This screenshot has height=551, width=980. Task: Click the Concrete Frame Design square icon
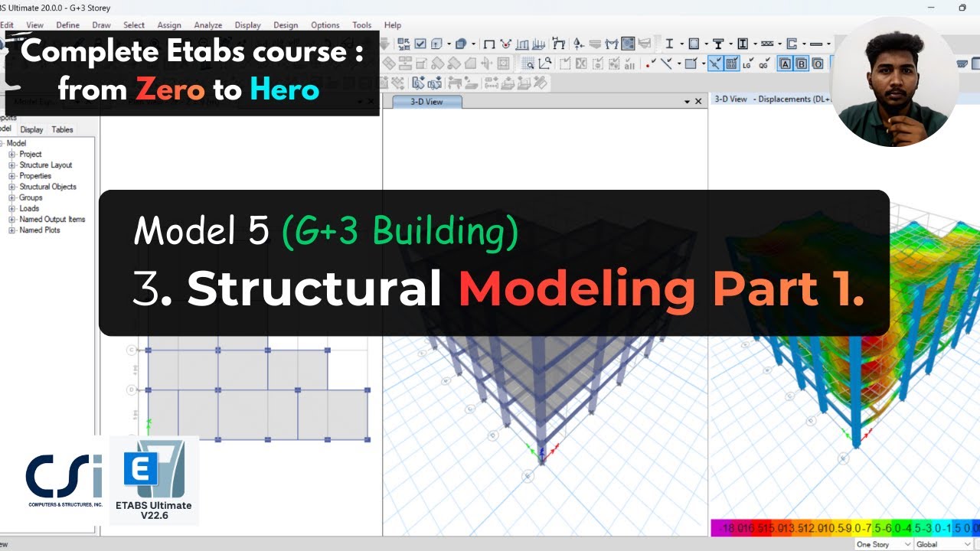pyautogui.click(x=694, y=44)
